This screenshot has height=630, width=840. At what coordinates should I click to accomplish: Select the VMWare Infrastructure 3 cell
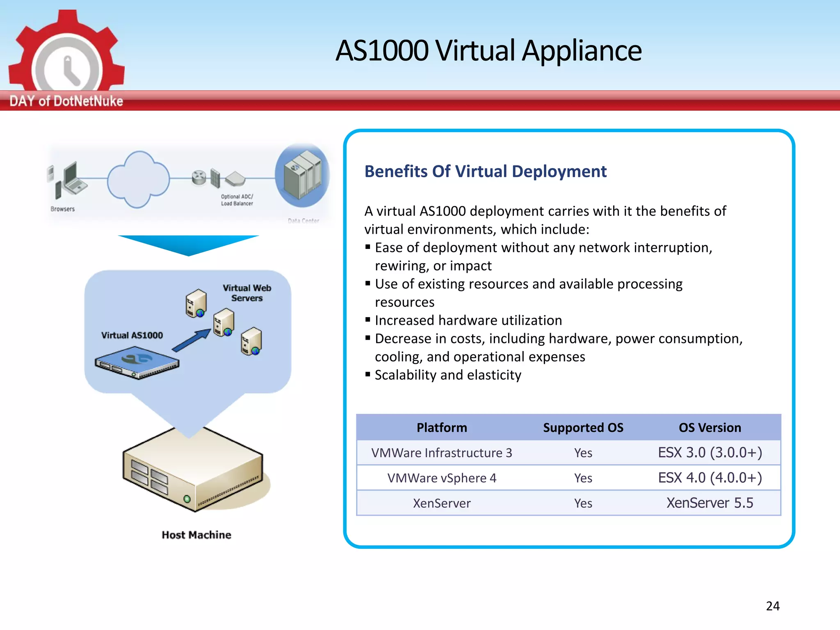tap(441, 453)
